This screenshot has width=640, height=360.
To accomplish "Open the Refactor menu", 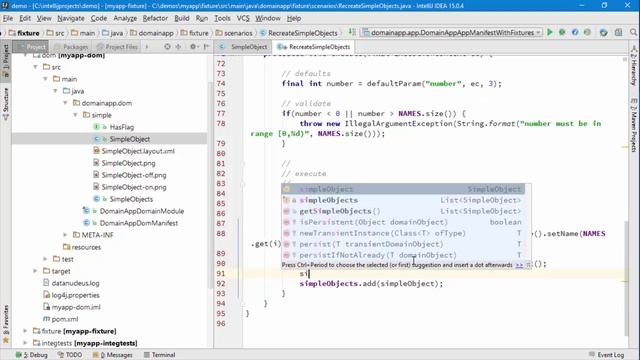I will pos(155,18).
